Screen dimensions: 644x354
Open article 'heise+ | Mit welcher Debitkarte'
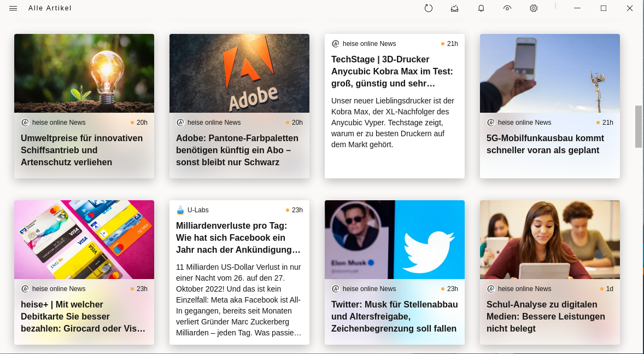coord(83,317)
